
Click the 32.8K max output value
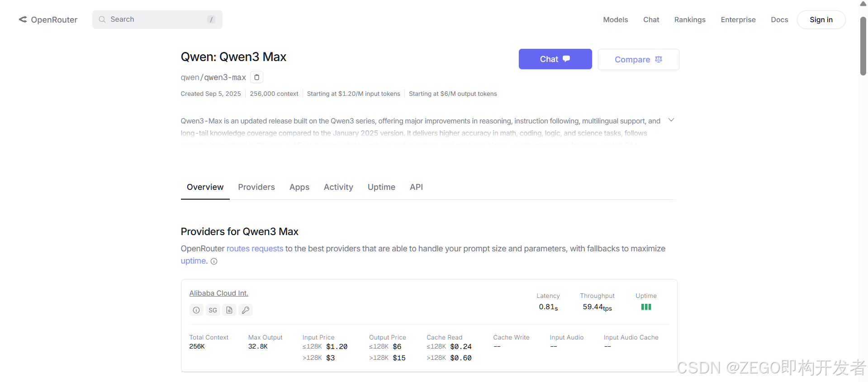(x=258, y=346)
